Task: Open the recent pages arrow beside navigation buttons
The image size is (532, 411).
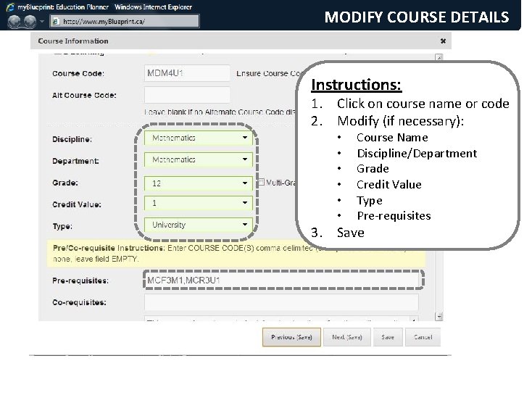Action: 42,21
